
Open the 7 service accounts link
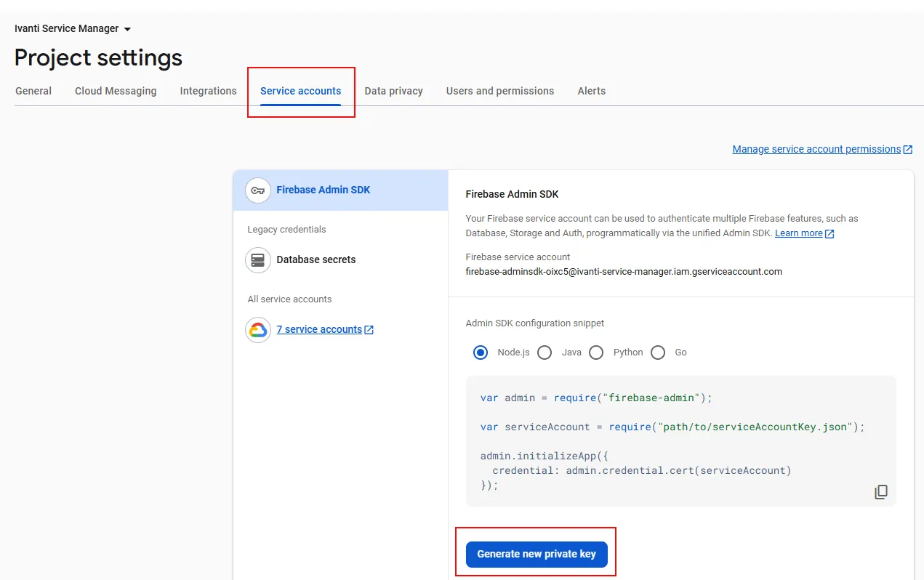(319, 330)
